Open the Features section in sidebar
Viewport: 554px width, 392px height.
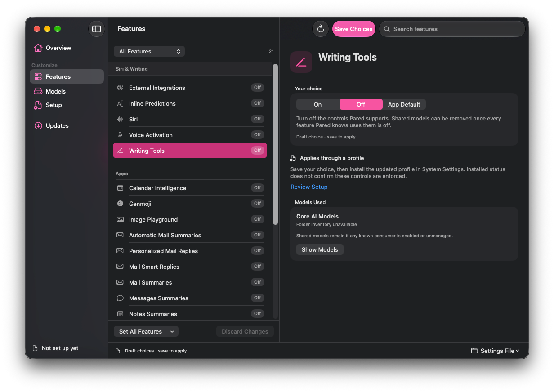[67, 76]
